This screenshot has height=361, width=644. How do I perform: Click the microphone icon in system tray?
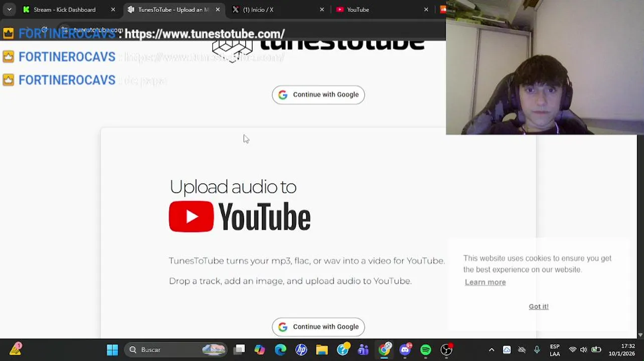[x=537, y=350]
